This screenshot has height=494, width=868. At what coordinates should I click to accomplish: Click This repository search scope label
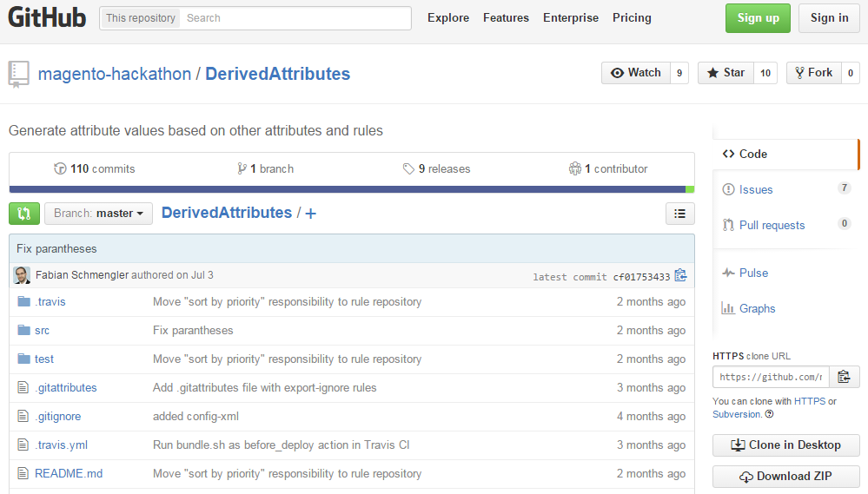pyautogui.click(x=141, y=18)
